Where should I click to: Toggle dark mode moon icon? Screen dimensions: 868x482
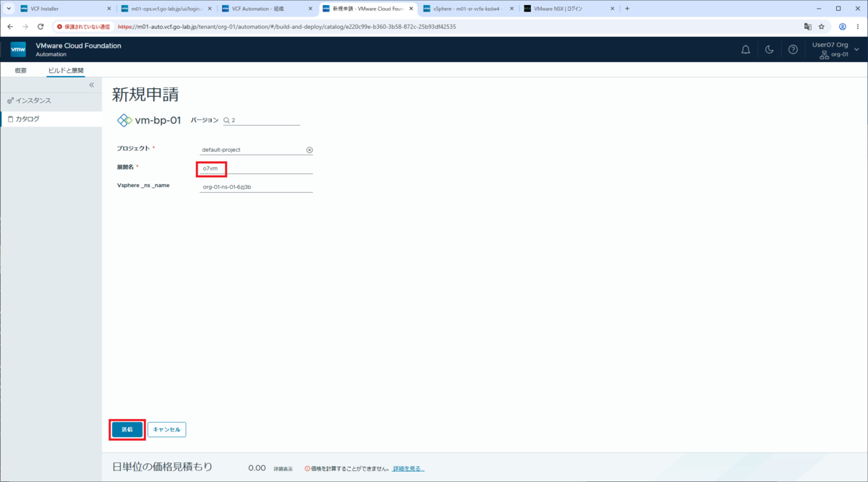770,49
